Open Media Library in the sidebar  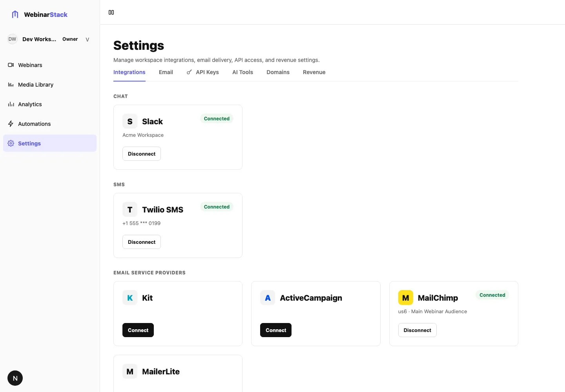tap(50, 85)
